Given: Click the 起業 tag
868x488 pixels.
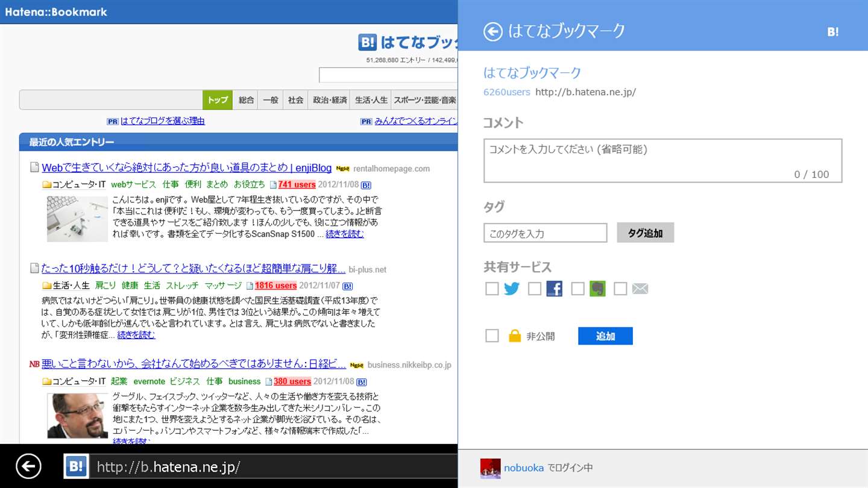Looking at the screenshot, I should (119, 381).
